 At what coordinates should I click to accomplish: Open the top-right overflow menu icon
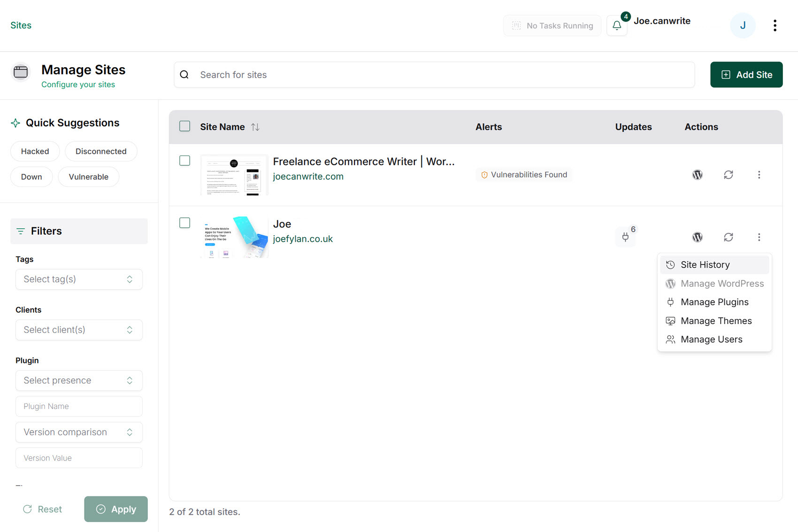(775, 25)
